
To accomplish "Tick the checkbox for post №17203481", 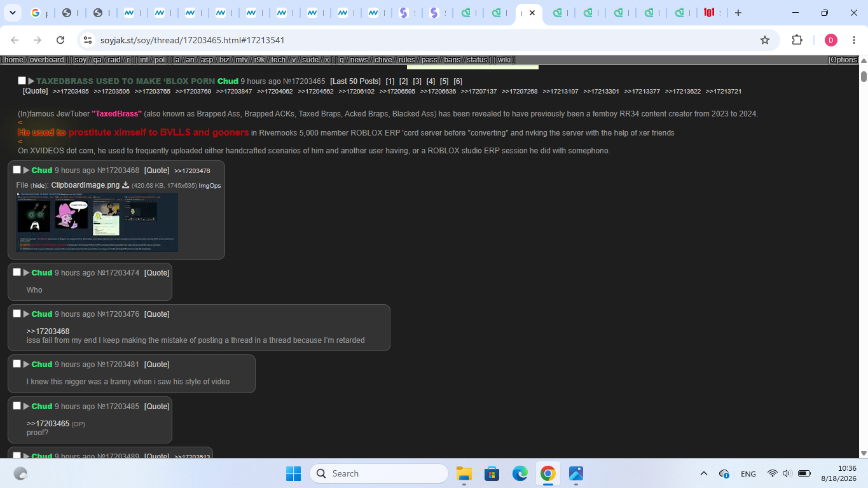I will point(17,364).
